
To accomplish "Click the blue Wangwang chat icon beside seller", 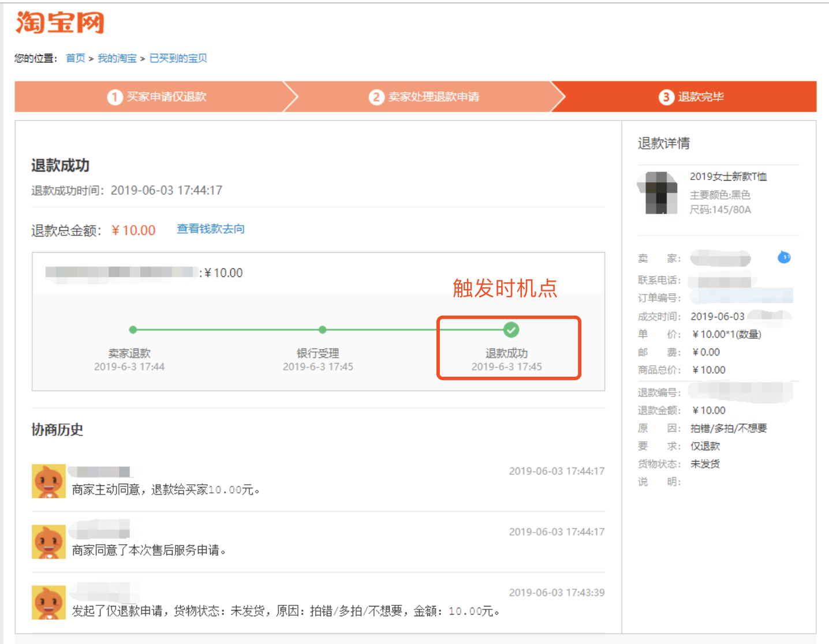I will tap(784, 257).
